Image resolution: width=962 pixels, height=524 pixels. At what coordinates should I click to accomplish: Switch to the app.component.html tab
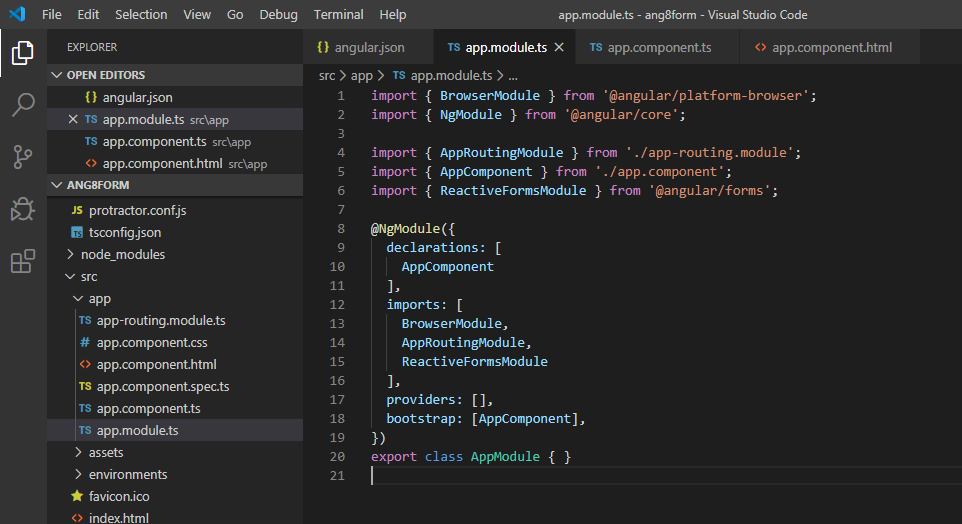point(823,47)
